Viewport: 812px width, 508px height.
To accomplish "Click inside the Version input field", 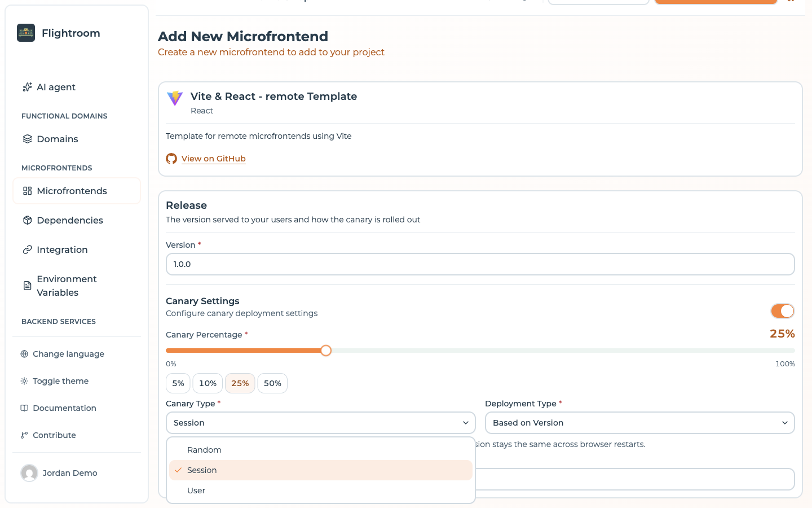I will [x=480, y=264].
